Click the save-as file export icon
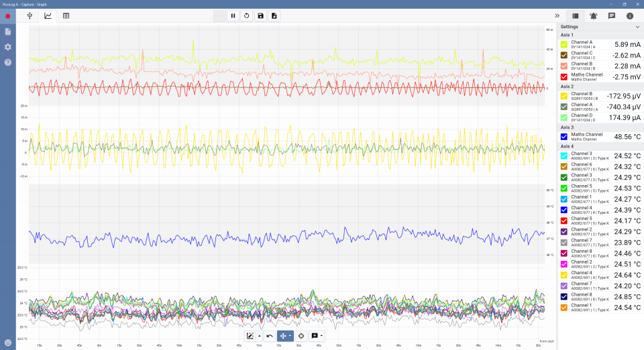The image size is (644, 350). pyautogui.click(x=274, y=15)
